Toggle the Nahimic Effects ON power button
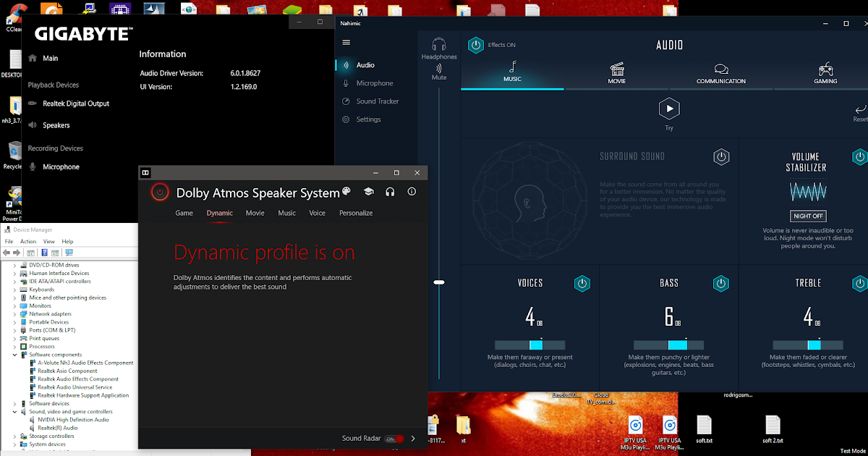This screenshot has height=456, width=868. (475, 45)
